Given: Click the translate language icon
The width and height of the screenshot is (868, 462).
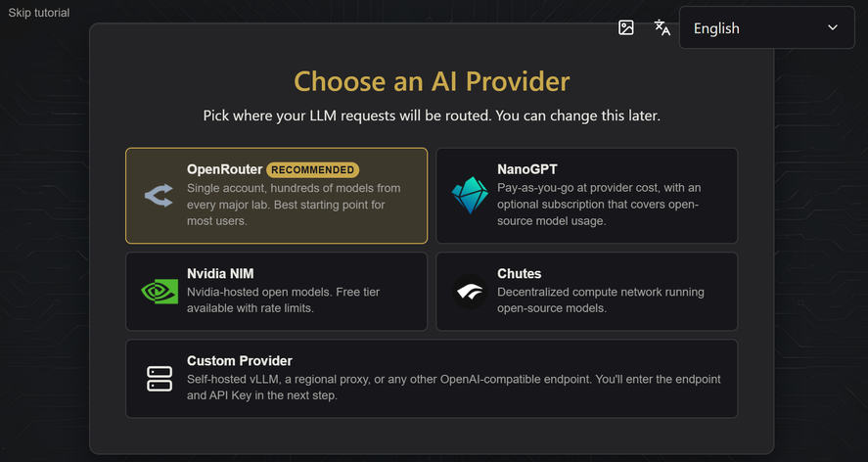Looking at the screenshot, I should [x=662, y=27].
